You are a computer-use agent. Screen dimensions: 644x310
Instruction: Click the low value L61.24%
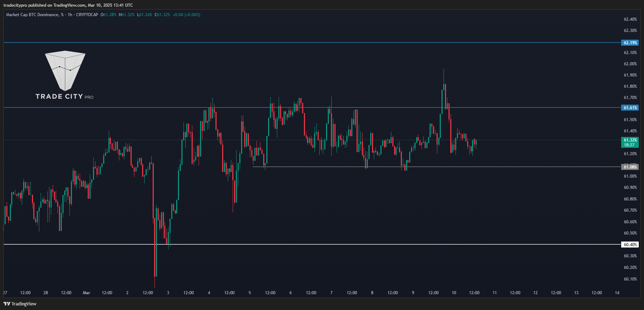click(145, 15)
